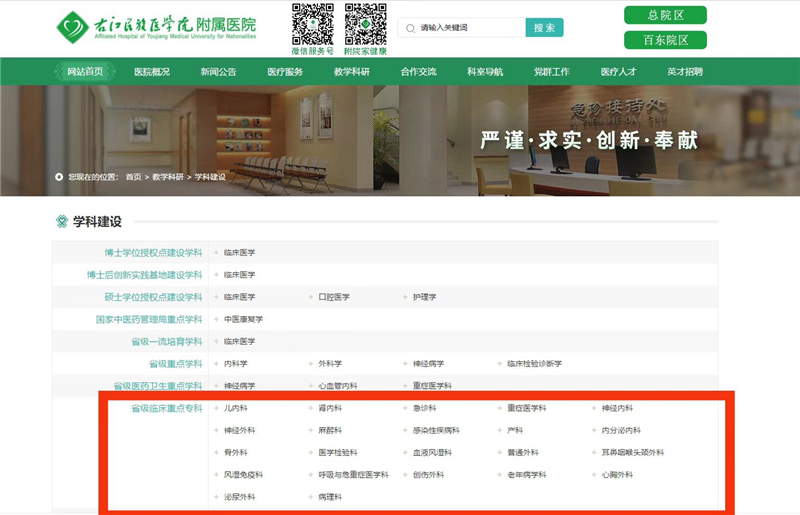Open the 附院家健康 QR code

[x=365, y=24]
